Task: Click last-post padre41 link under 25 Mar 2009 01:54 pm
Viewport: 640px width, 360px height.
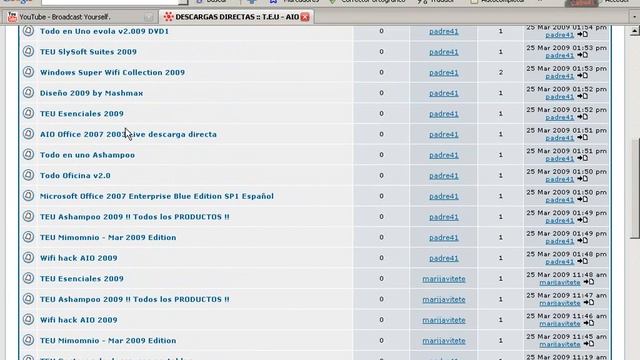Action: 560,35
